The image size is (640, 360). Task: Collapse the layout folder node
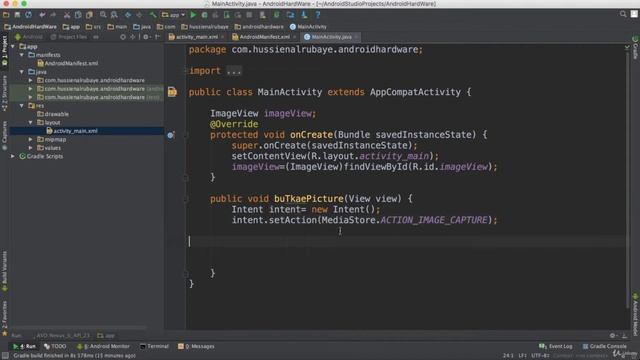tap(30, 122)
